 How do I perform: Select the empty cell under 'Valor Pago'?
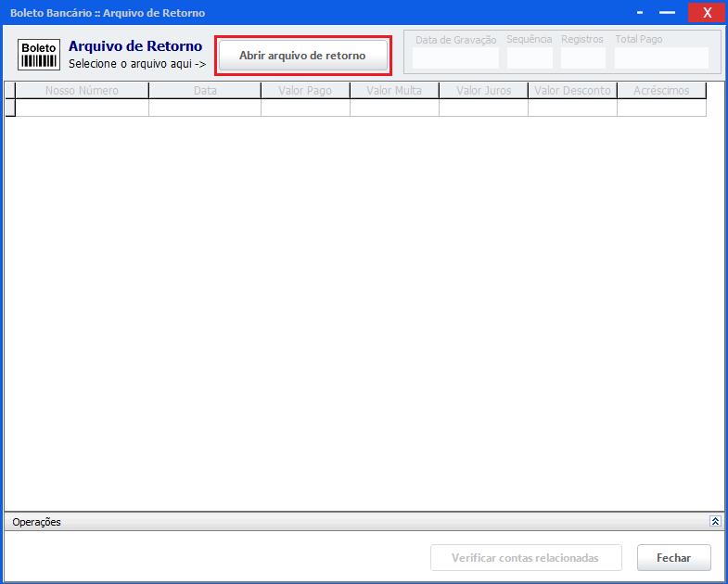click(x=305, y=108)
